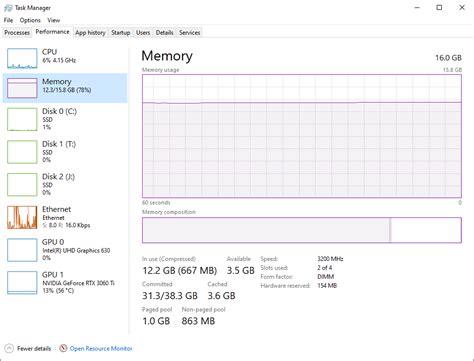Click the 'Disk 1 (T:)' label

click(59, 144)
